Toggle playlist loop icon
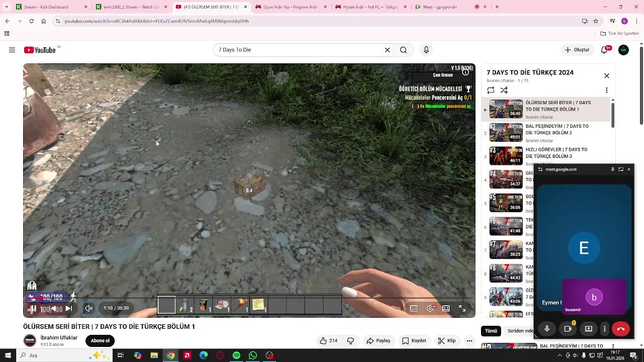Screen dimensions: 644x362 (491, 90)
